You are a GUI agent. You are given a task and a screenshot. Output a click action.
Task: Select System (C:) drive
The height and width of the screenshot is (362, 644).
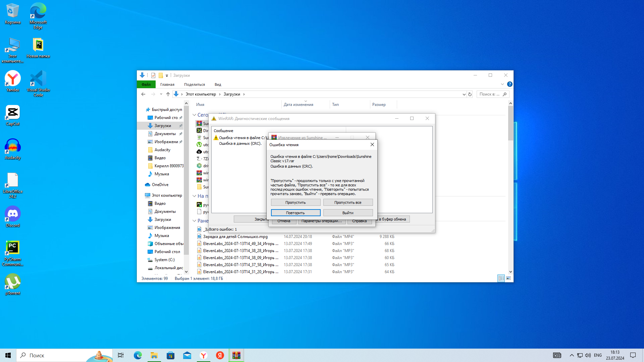click(x=164, y=260)
